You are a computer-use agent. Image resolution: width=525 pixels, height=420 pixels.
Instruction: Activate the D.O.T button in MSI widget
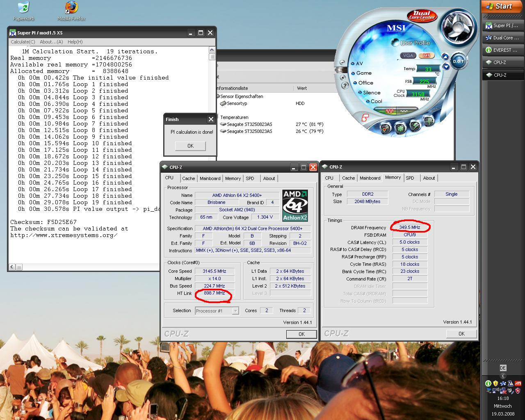(x=458, y=61)
